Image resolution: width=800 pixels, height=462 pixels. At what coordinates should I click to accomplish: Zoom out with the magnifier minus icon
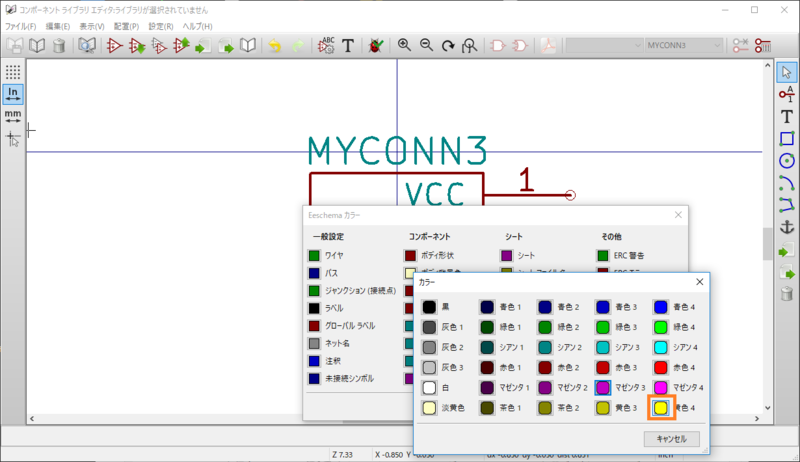coord(426,45)
